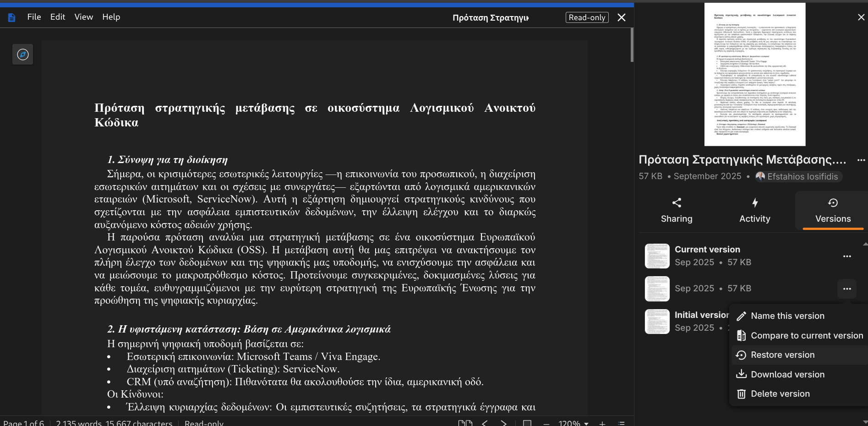Choose Download version
The width and height of the screenshot is (868, 426).
(x=799, y=375)
